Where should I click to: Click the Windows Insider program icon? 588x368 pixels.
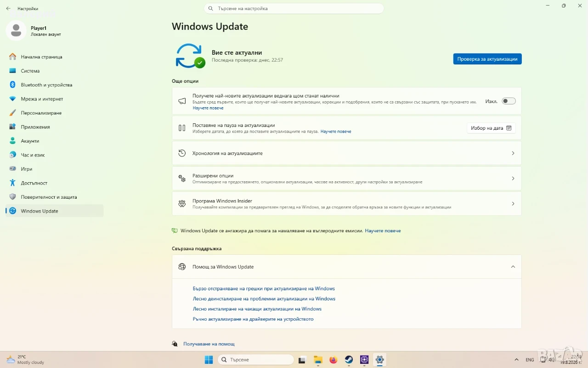tap(182, 204)
